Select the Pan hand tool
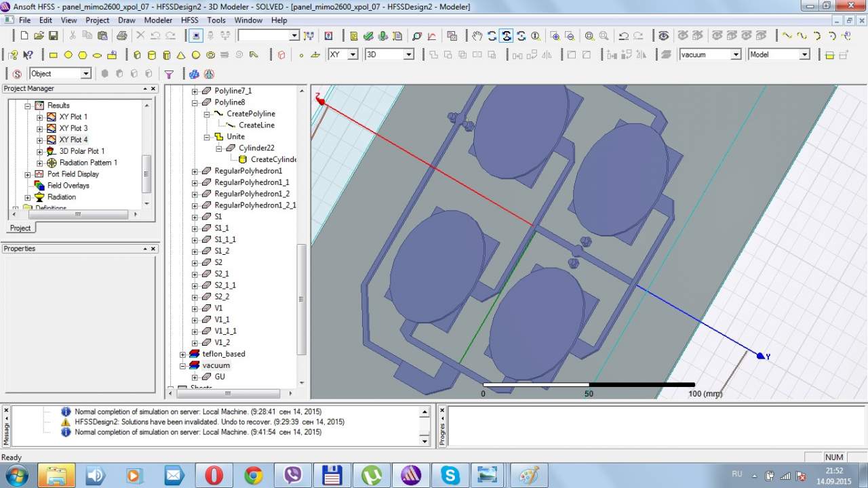The width and height of the screenshot is (868, 488). [477, 36]
